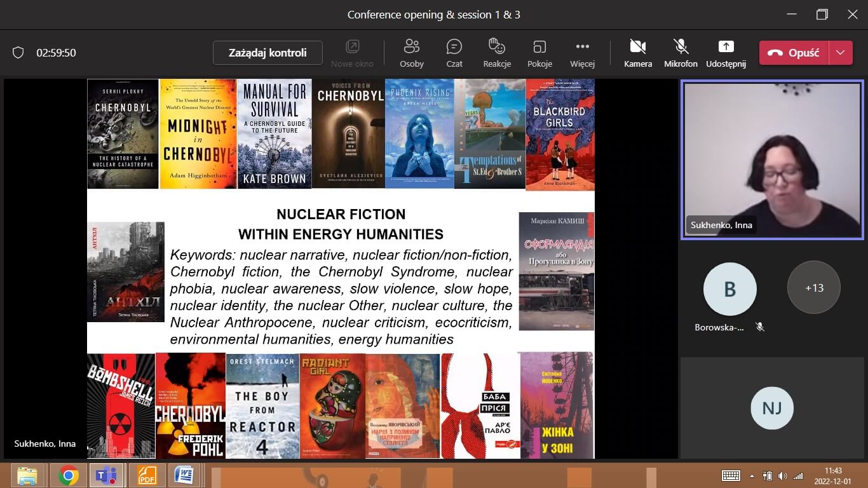The image size is (868, 488).
Task: Click the meeting timer 02:59:50
Action: 56,53
